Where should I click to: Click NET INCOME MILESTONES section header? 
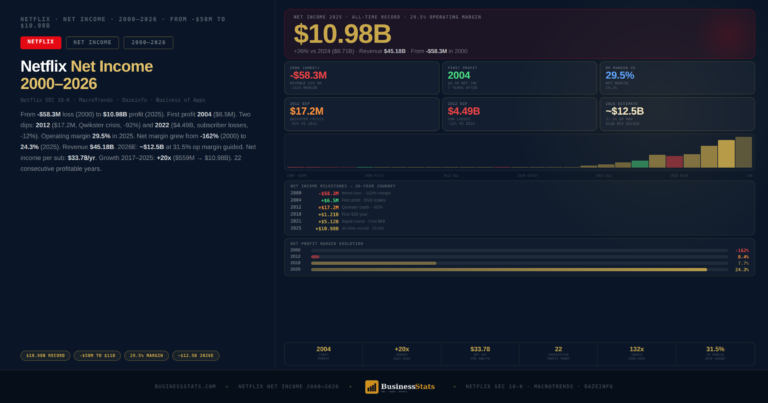(x=343, y=186)
